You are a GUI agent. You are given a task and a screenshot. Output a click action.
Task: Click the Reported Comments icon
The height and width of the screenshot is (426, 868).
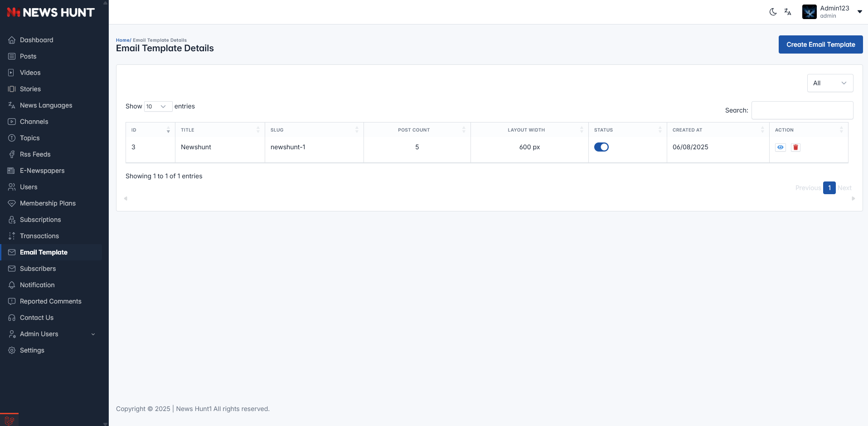tap(12, 301)
